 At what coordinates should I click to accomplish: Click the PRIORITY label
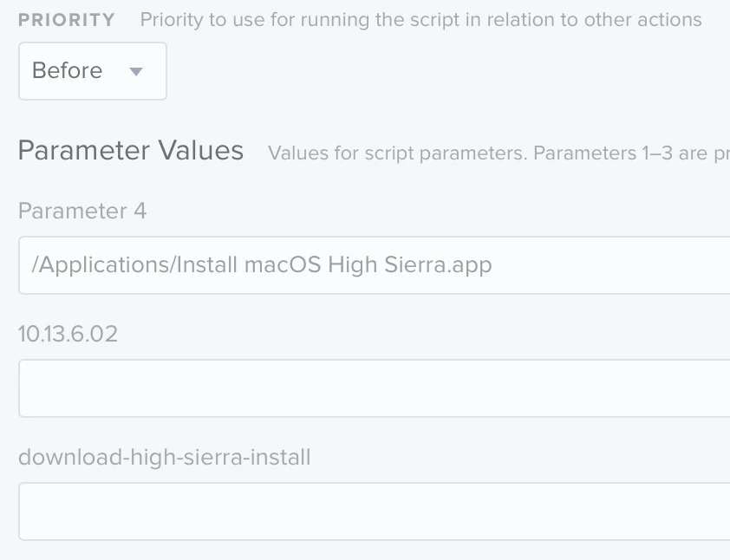click(66, 20)
